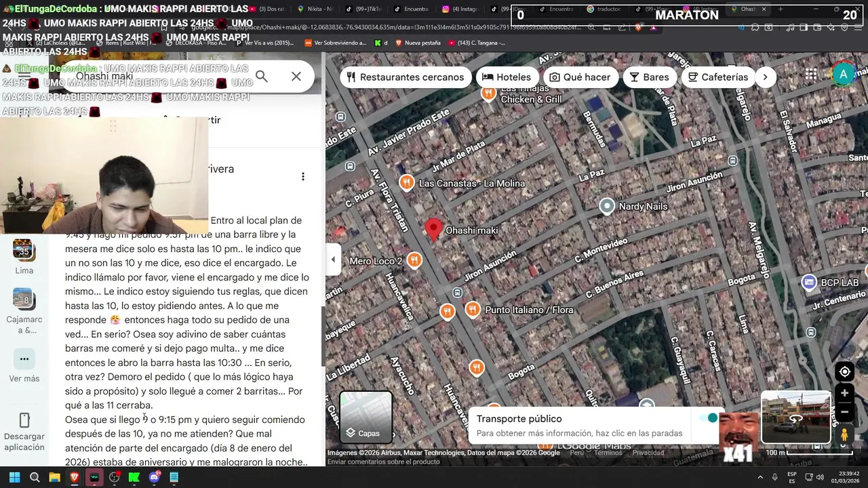Image resolution: width=868 pixels, height=488 pixels.
Task: Click the search magnifier icon in Maps
Action: pos(262,77)
